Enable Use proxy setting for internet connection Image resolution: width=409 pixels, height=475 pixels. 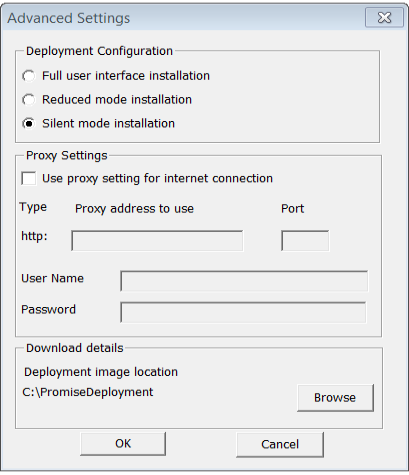[x=29, y=178]
